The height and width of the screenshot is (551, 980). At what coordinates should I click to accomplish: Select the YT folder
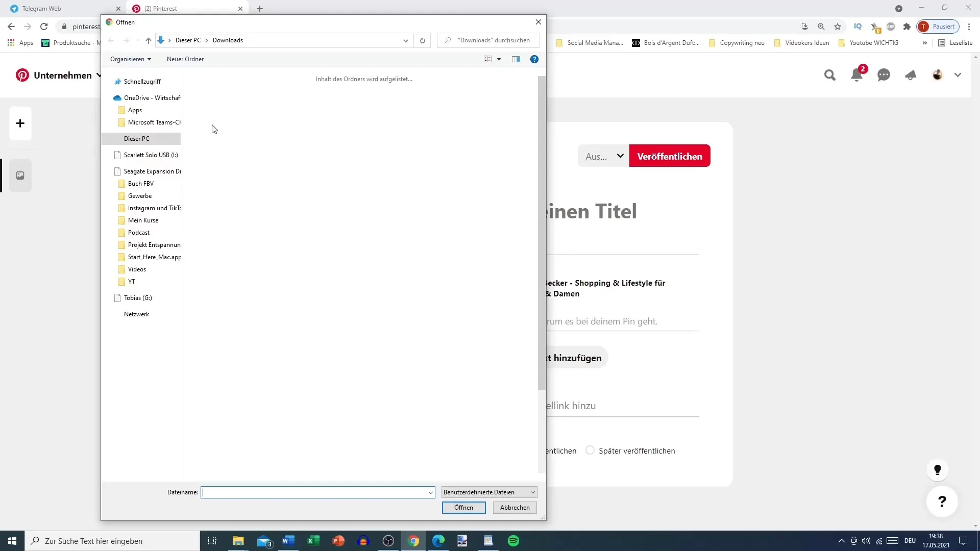(127, 282)
